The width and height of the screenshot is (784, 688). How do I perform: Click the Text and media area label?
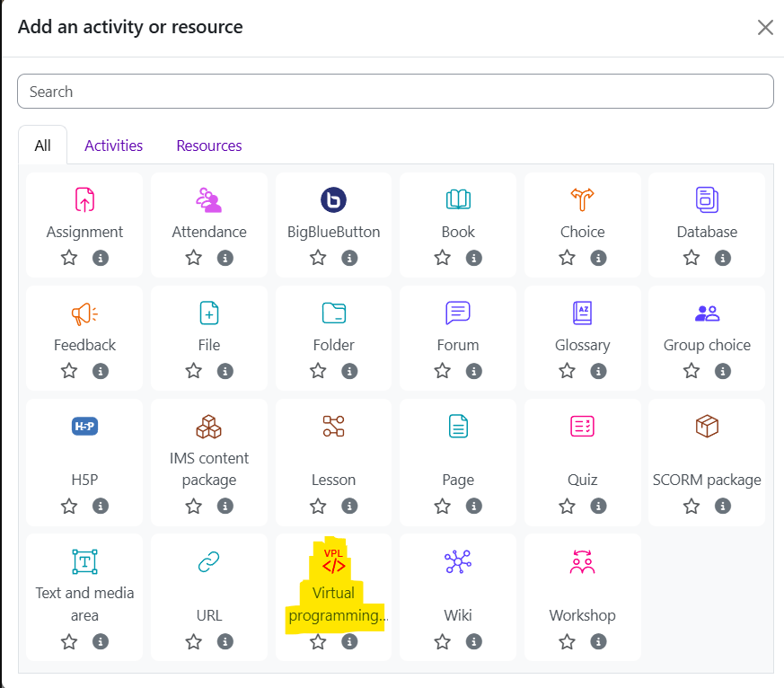tap(84, 604)
